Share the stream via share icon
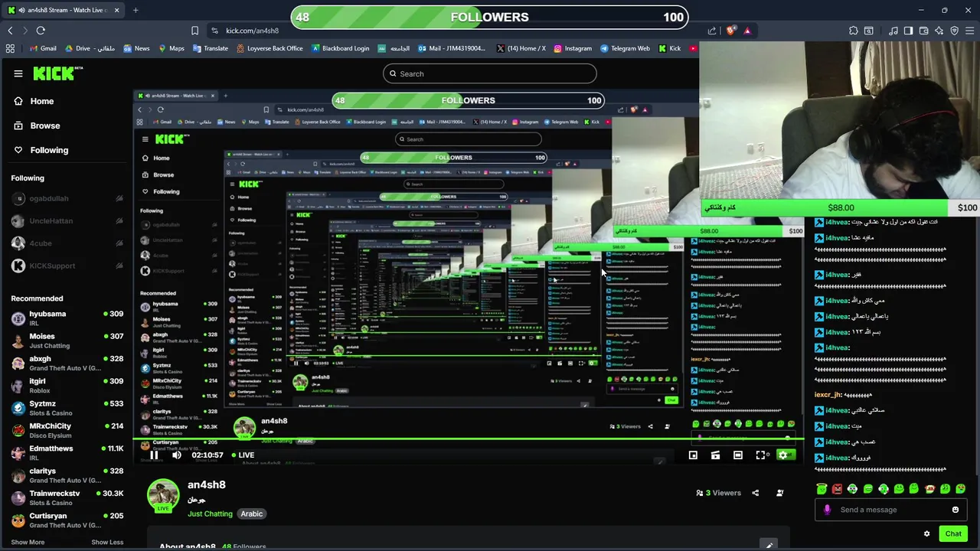This screenshot has width=980, height=551. 756,493
